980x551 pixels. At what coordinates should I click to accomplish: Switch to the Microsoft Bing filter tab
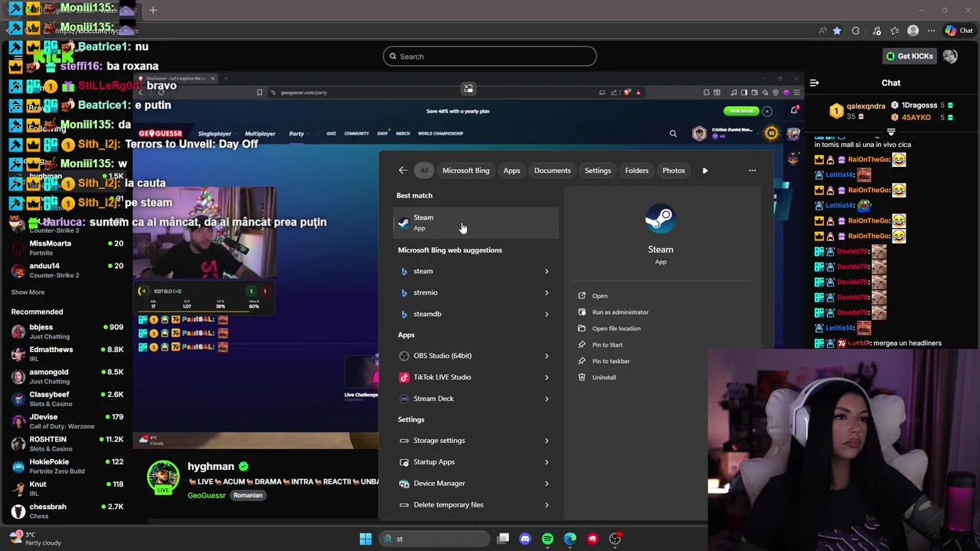(465, 171)
